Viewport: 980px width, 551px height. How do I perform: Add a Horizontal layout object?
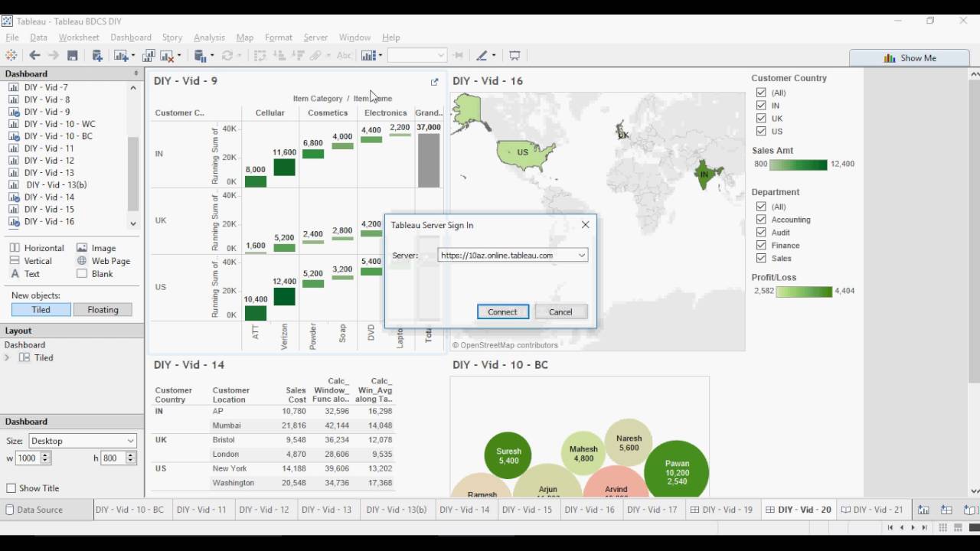pos(37,248)
